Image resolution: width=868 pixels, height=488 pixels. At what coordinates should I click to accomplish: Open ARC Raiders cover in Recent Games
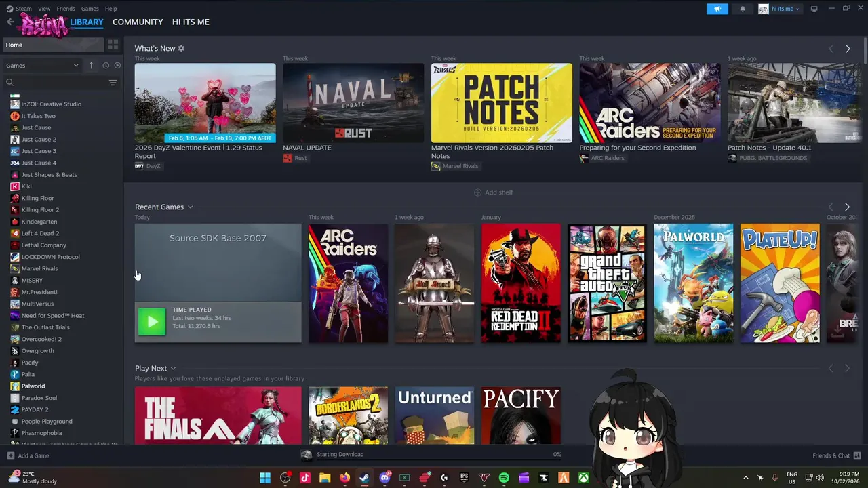coord(348,283)
